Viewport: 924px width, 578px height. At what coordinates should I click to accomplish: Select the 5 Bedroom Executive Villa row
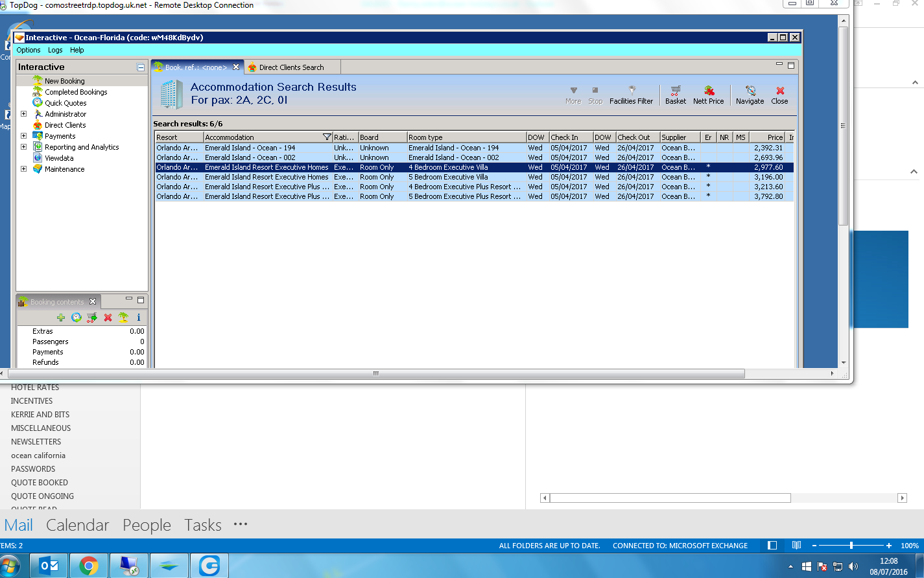pyautogui.click(x=474, y=177)
